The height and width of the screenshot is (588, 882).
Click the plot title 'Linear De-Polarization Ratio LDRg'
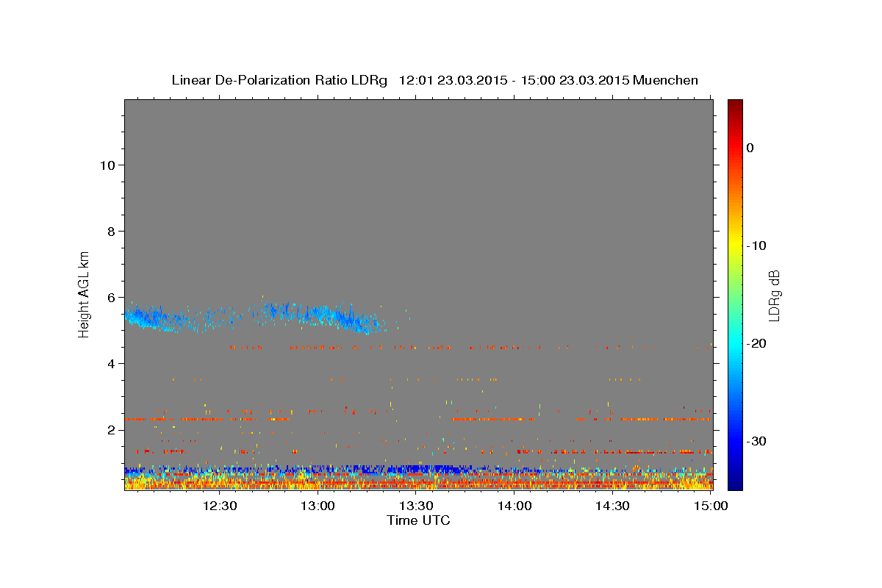[279, 80]
